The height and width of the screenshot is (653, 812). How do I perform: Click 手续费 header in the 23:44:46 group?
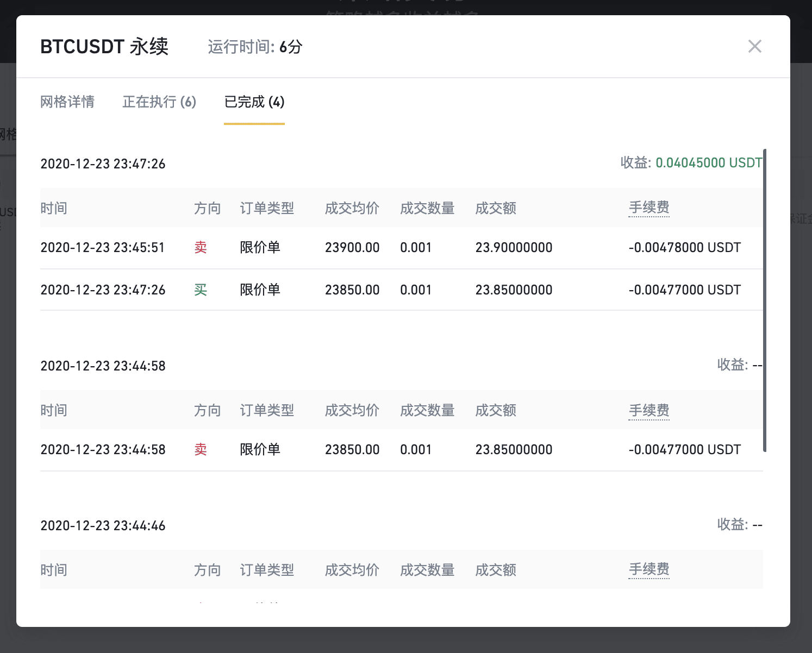click(x=649, y=569)
